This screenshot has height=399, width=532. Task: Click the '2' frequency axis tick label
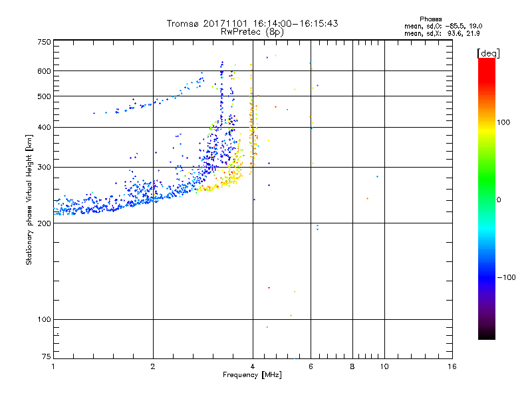(153, 366)
